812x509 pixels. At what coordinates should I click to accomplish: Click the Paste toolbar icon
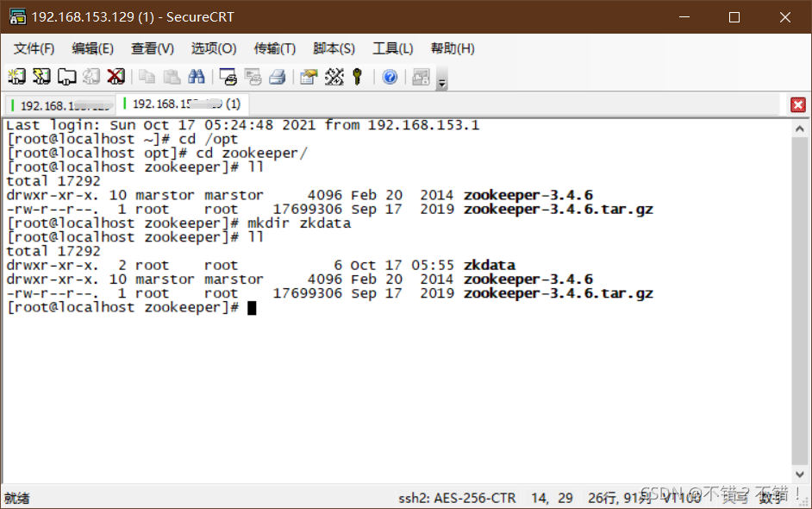[172, 77]
